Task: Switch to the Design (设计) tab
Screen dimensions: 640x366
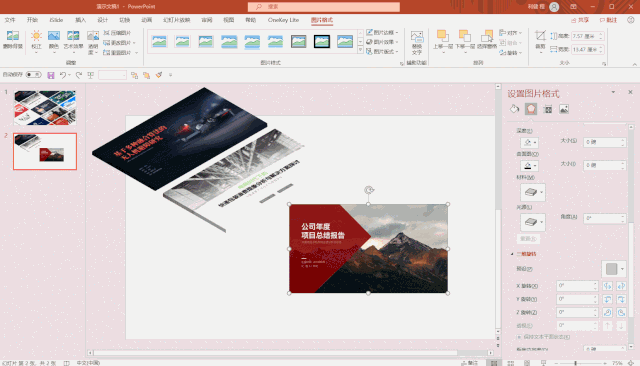Action: coord(102,20)
